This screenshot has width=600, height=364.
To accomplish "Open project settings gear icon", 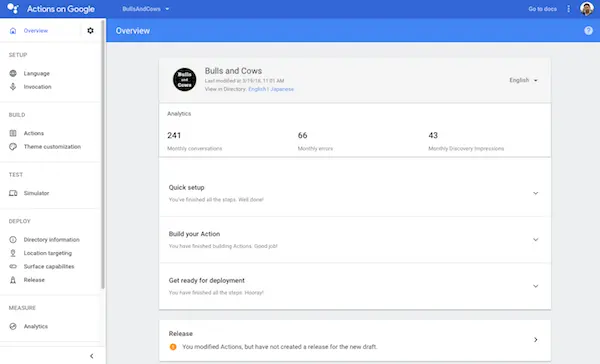I will click(x=90, y=31).
